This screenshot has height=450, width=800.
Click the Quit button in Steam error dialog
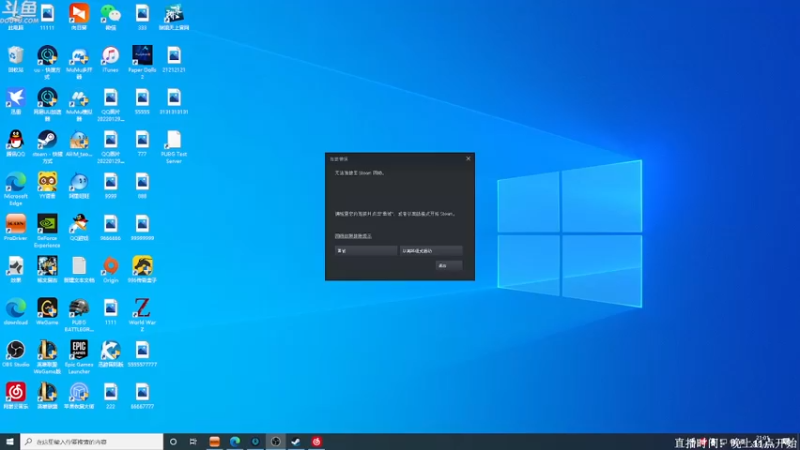(448, 265)
